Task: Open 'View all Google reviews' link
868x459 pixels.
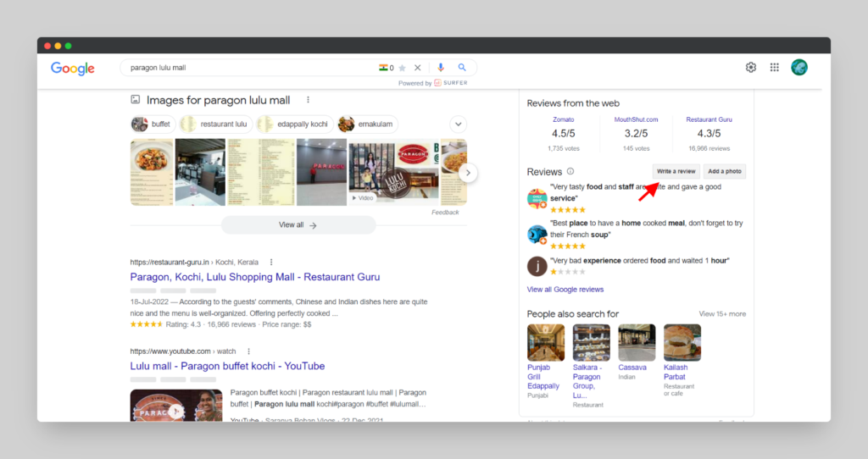Action: 565,290
